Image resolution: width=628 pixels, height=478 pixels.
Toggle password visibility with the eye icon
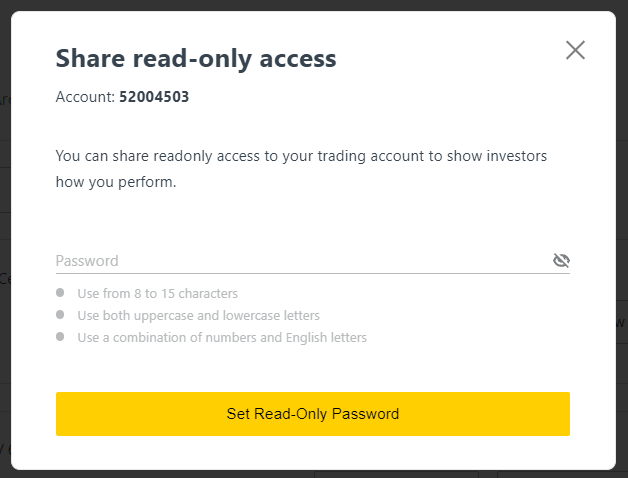point(561,261)
